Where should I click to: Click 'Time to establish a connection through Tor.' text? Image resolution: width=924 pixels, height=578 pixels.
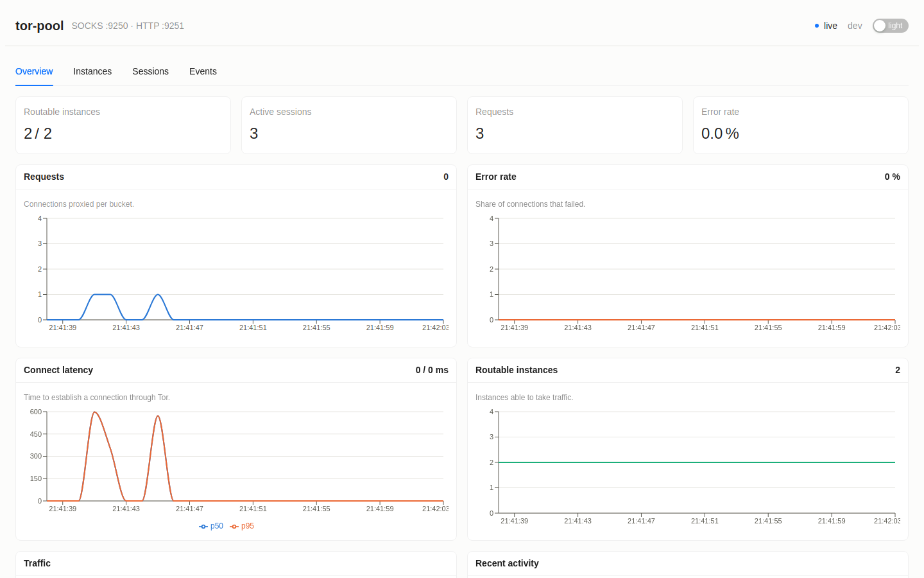point(97,398)
